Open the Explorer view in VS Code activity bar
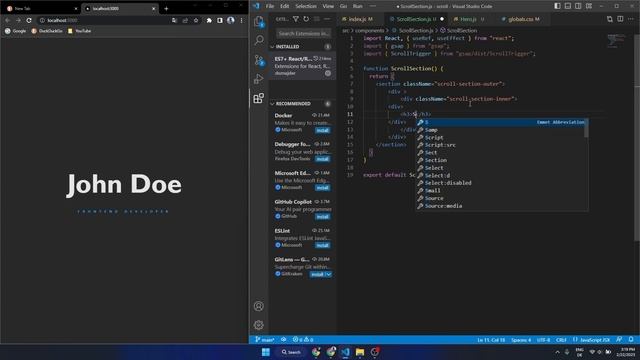Image resolution: width=640 pixels, height=360 pixels. pyautogui.click(x=259, y=21)
